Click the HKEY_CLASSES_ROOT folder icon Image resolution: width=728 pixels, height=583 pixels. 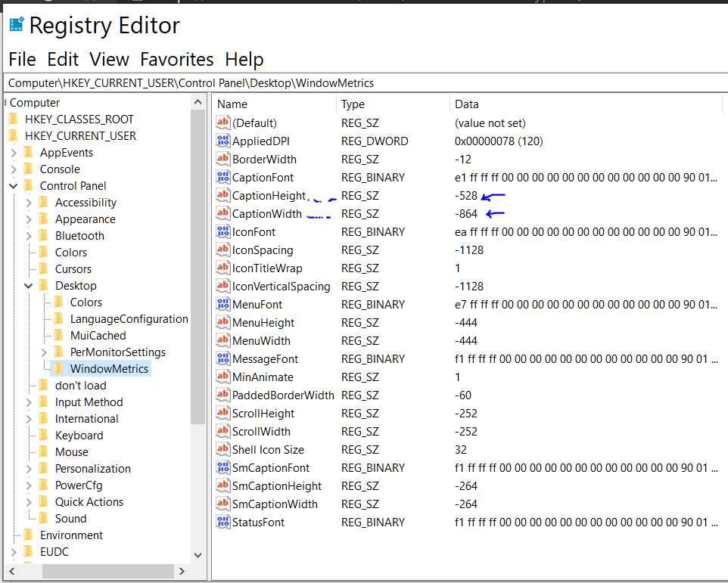click(14, 119)
